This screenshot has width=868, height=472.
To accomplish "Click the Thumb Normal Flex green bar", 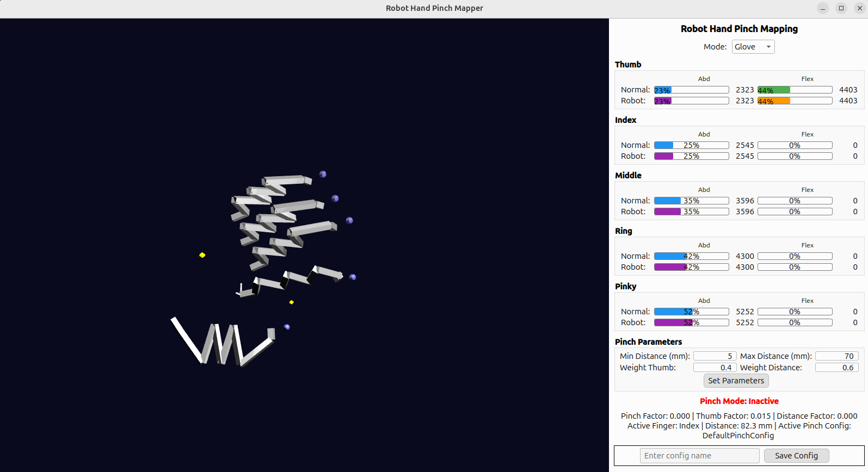I will (x=795, y=90).
